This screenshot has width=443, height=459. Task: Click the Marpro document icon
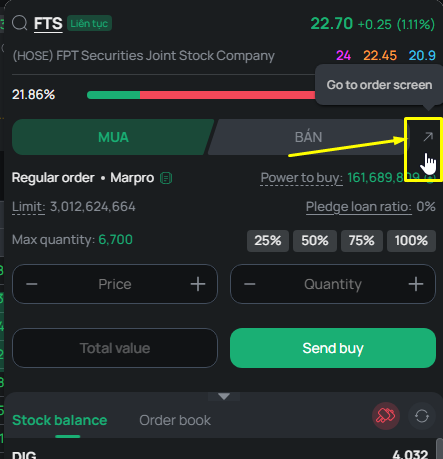(166, 178)
